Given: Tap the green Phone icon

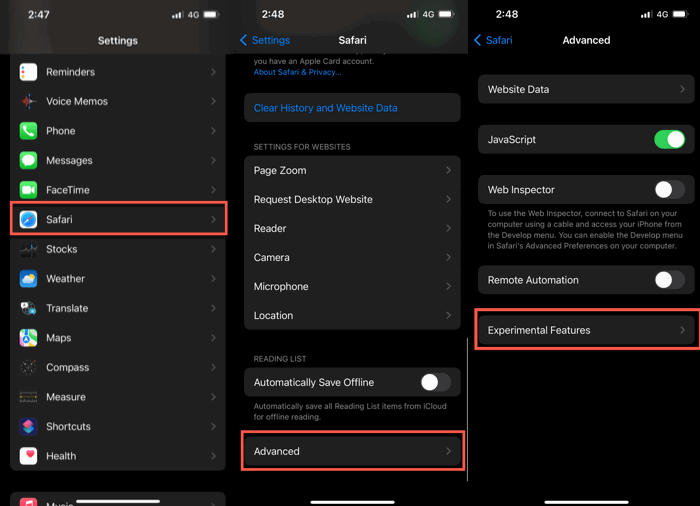Looking at the screenshot, I should pyautogui.click(x=28, y=131).
